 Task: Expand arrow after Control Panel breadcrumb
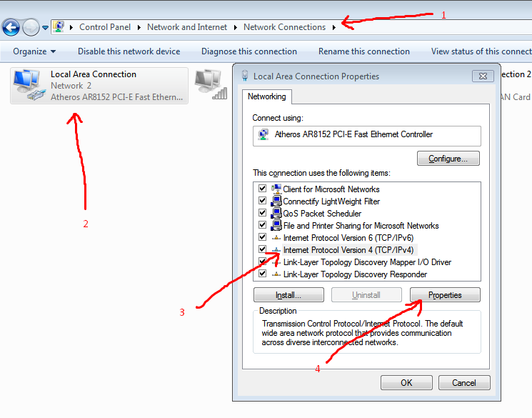[x=139, y=27]
